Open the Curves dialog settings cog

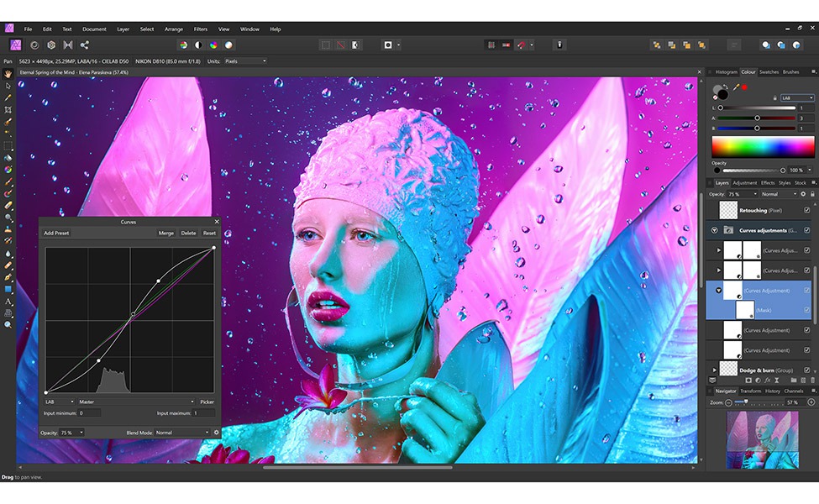[x=216, y=433]
